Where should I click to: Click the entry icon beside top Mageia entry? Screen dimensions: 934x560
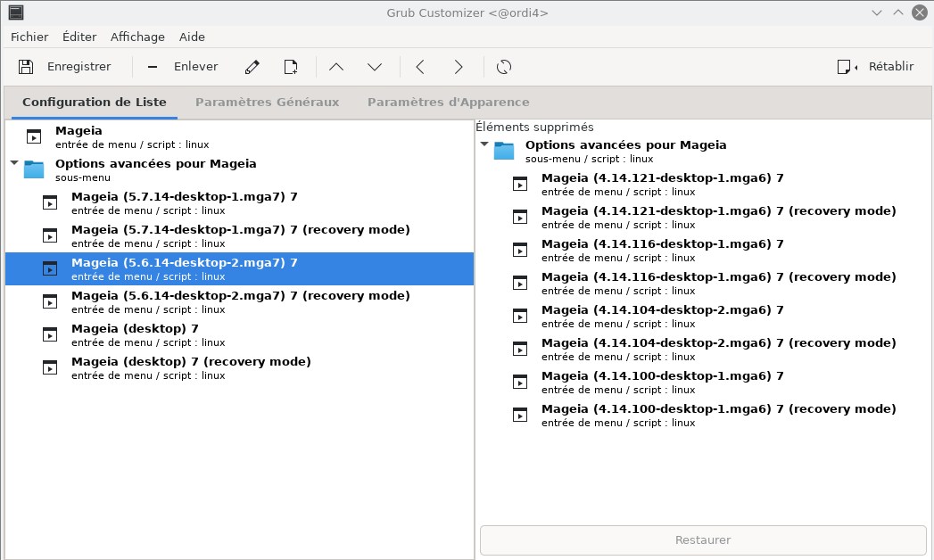pyautogui.click(x=34, y=136)
